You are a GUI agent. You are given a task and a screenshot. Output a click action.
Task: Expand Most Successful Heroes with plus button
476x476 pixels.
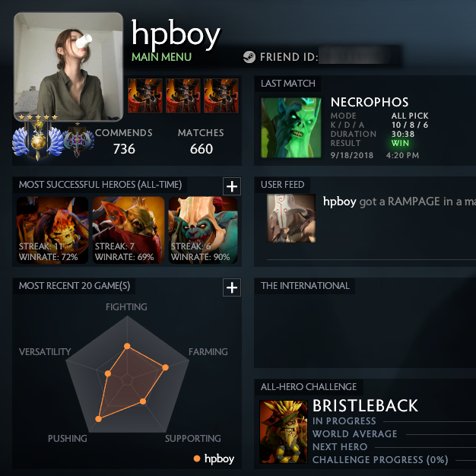232,186
